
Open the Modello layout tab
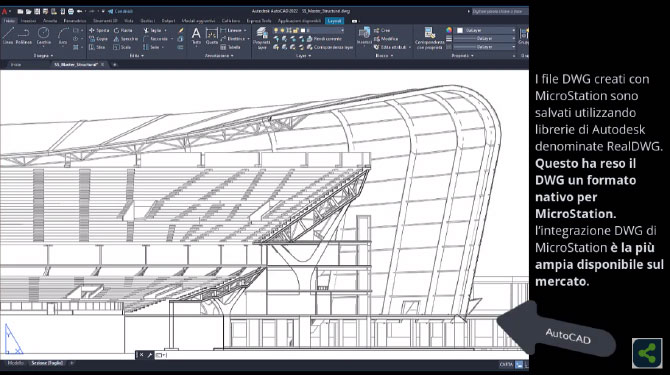pos(16,363)
